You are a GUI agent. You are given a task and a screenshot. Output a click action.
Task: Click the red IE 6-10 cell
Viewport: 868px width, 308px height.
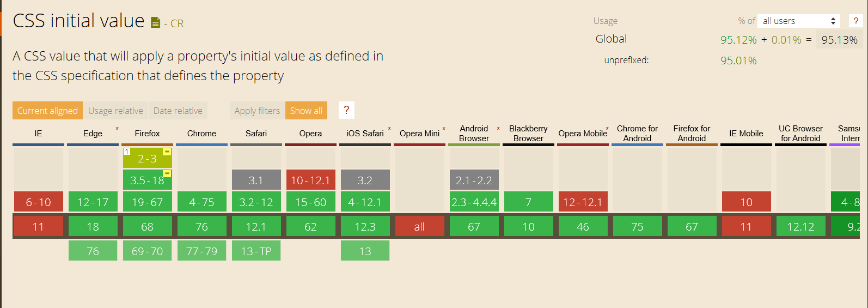click(38, 202)
